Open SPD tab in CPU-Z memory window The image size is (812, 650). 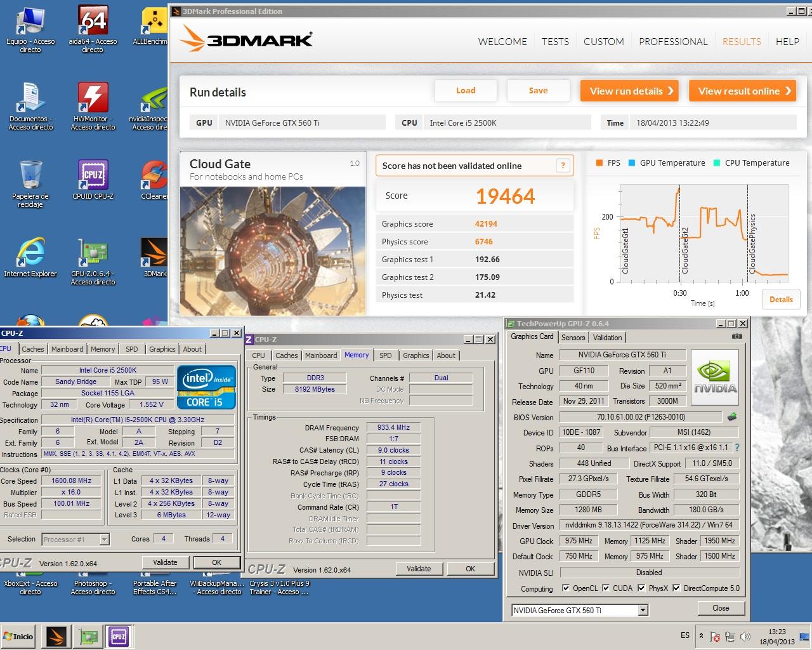pos(386,355)
